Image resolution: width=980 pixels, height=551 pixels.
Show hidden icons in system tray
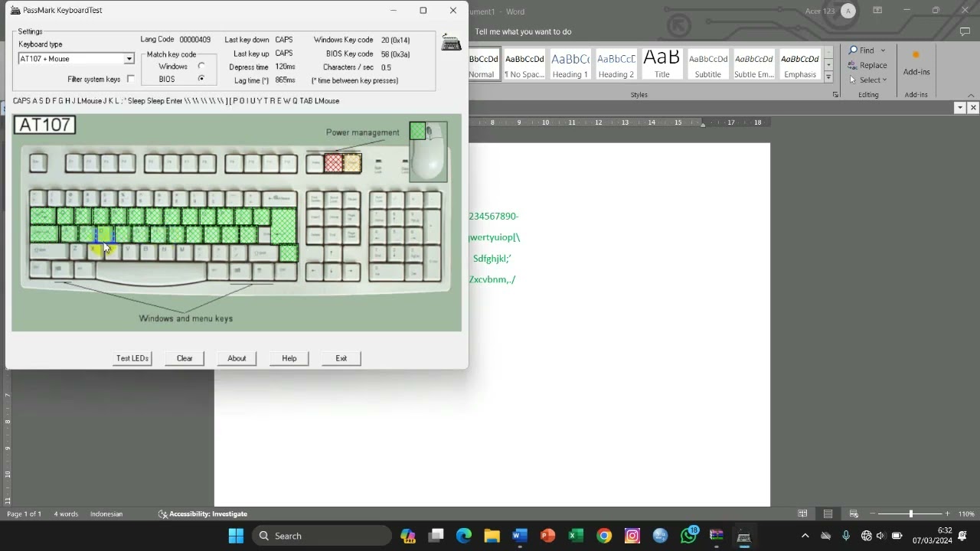click(805, 536)
